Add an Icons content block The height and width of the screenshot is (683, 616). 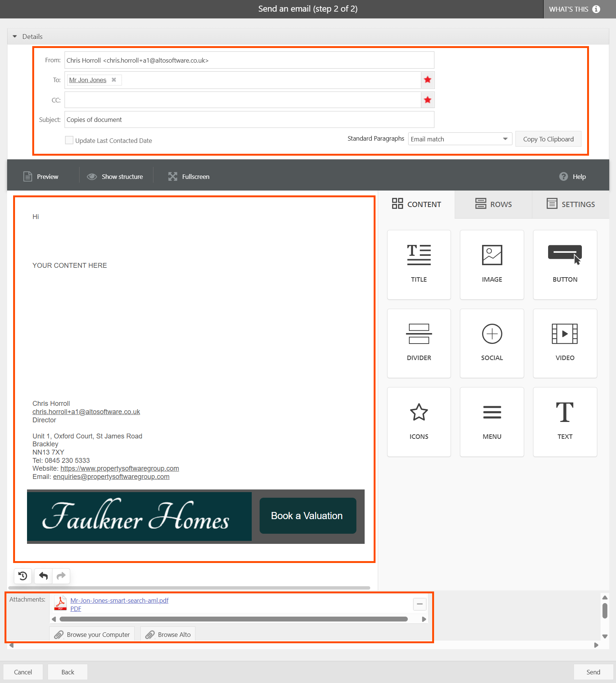419,422
